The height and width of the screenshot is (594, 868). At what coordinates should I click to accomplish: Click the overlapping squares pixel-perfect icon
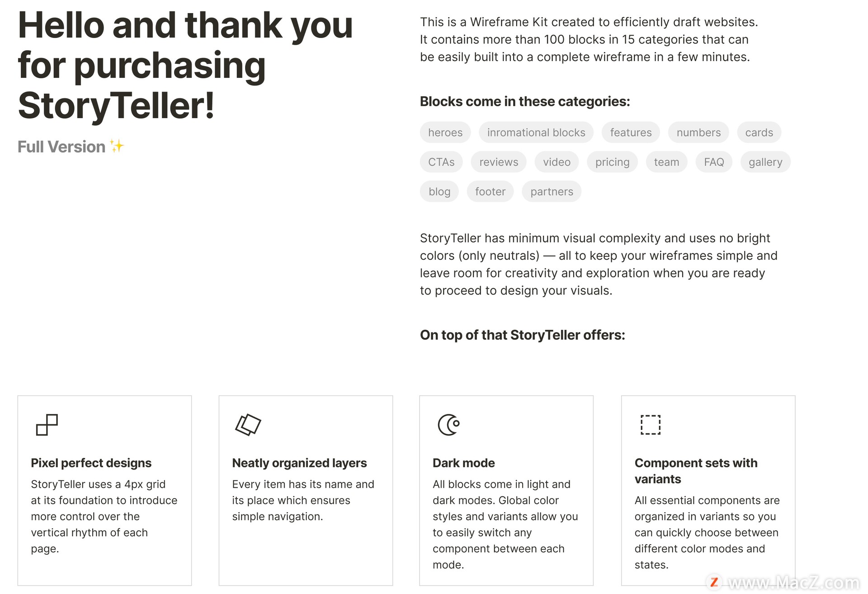(47, 425)
